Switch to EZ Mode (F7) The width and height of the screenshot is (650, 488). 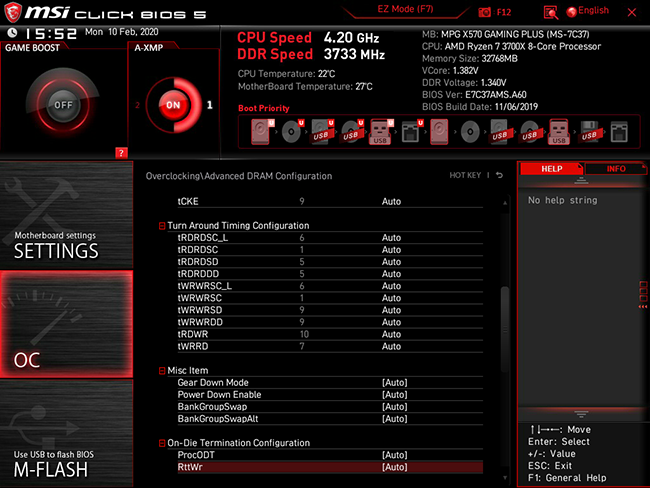[x=405, y=9]
